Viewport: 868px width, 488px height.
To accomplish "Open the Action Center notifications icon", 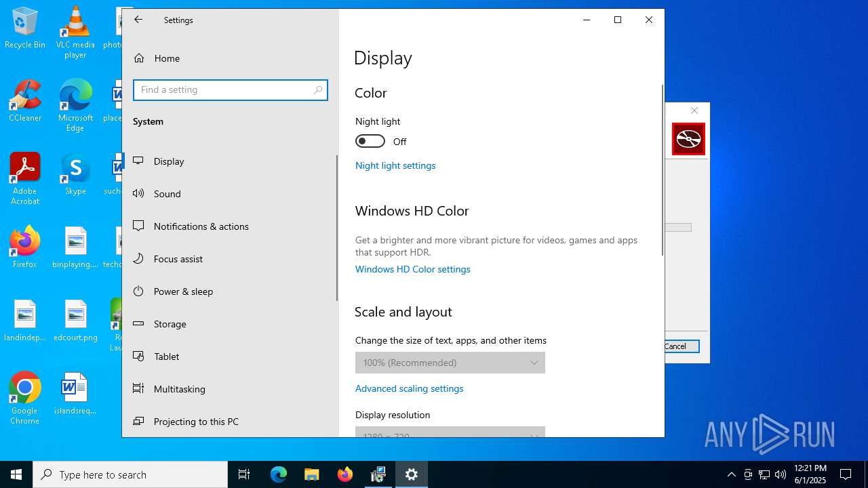I will coord(846,474).
